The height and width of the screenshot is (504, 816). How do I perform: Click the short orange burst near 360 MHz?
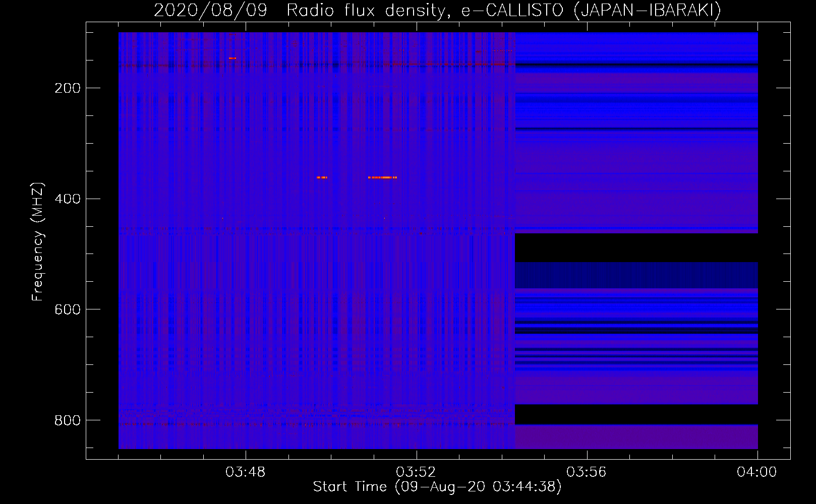tap(322, 177)
